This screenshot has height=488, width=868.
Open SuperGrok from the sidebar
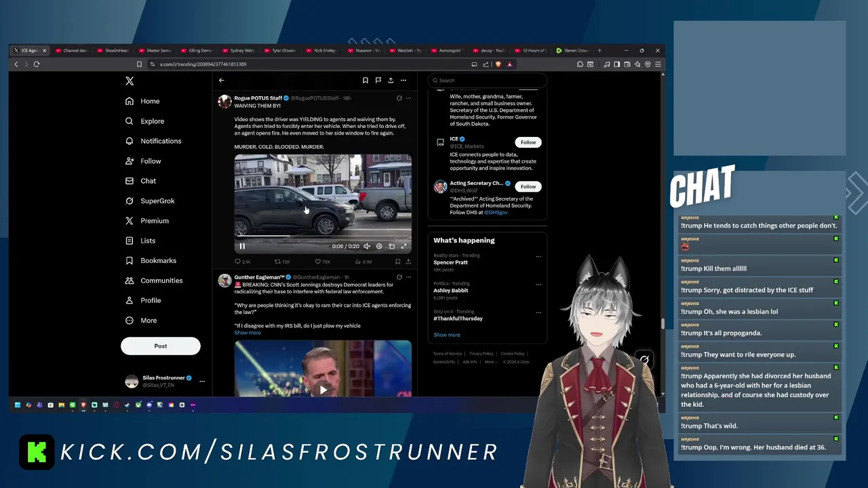click(150, 201)
